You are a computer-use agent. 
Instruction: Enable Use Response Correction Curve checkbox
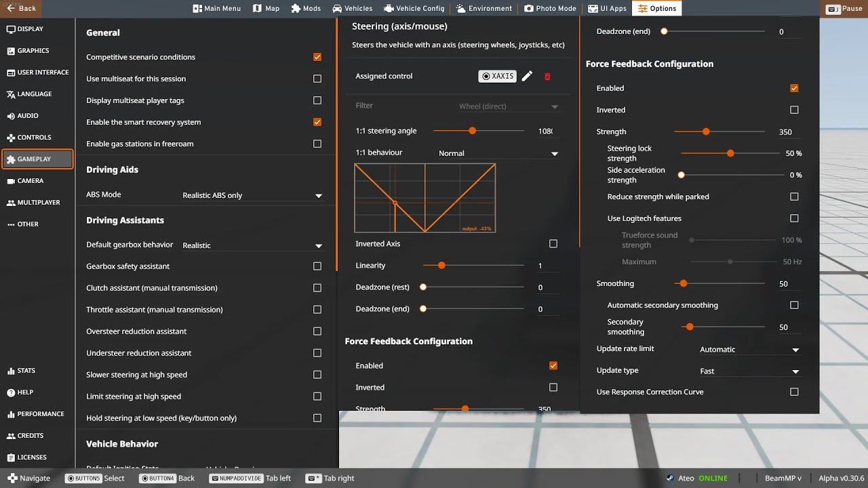795,392
